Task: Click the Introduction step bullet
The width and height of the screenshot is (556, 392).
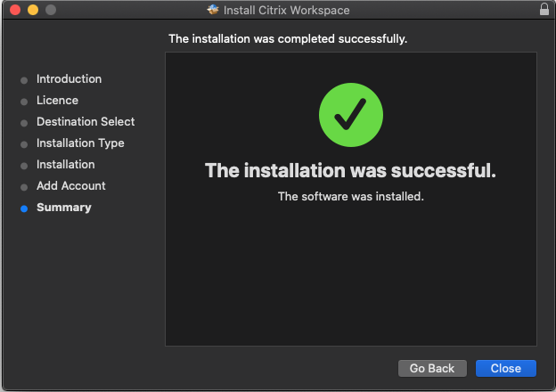Action: (24, 80)
